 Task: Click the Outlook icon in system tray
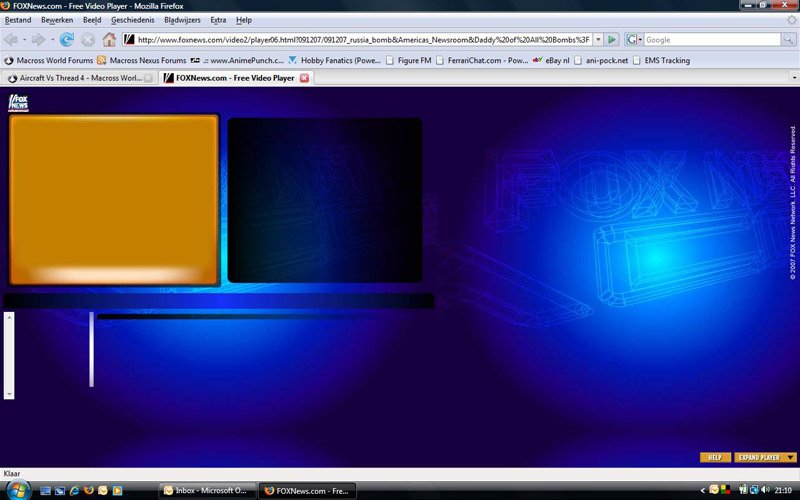pyautogui.click(x=714, y=490)
